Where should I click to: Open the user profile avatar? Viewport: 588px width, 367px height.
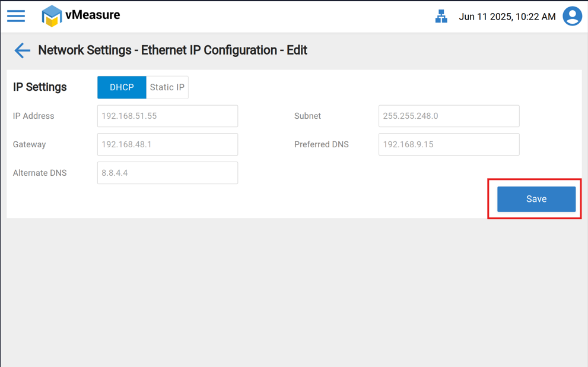point(572,16)
